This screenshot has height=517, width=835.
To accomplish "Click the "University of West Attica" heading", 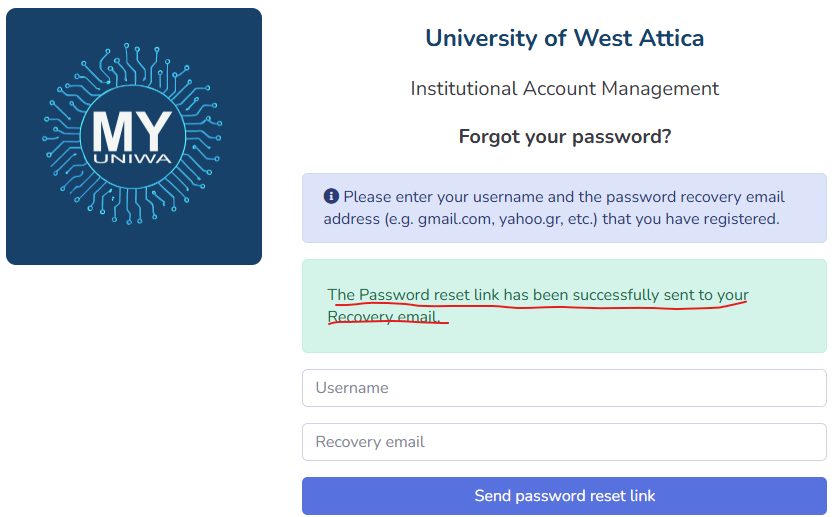I will point(564,39).
